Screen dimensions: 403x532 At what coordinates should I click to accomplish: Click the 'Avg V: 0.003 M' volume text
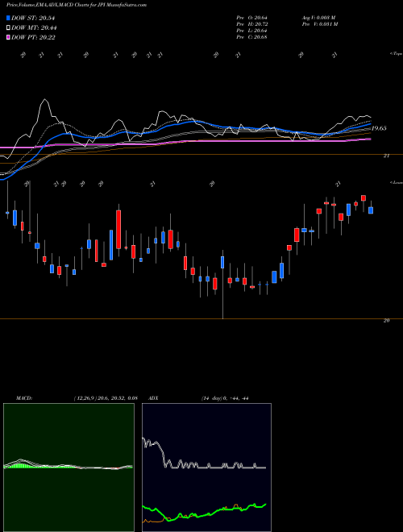tap(318, 18)
